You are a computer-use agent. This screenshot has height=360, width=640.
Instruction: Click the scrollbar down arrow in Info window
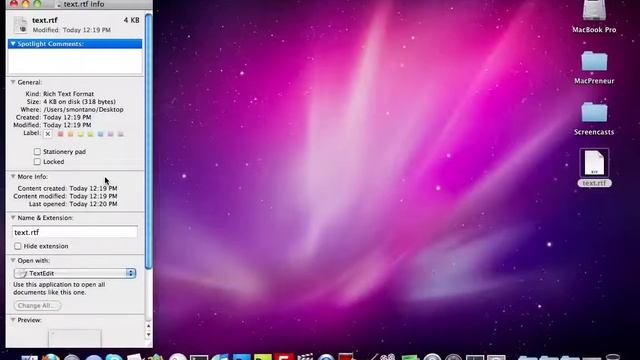pyautogui.click(x=148, y=334)
